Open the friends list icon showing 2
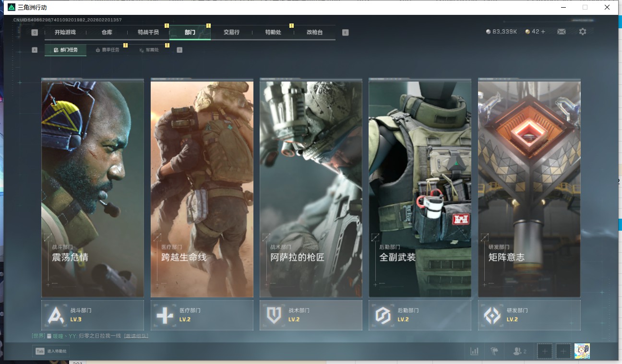 pos(519,352)
